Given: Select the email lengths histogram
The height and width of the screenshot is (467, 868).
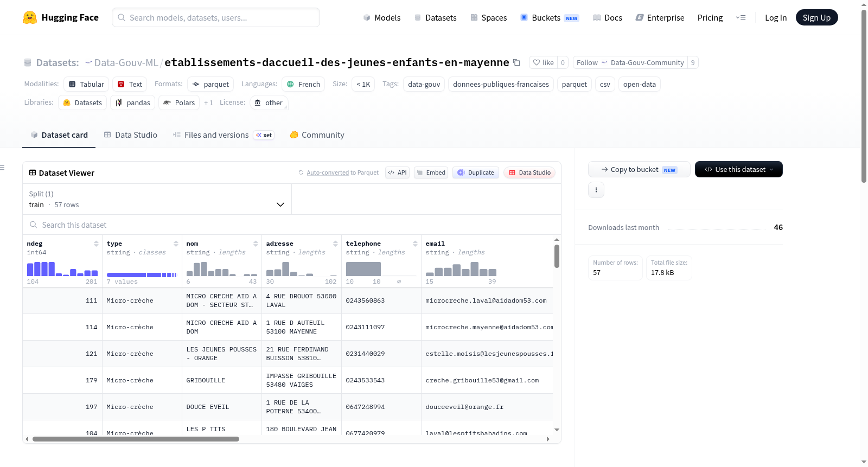Looking at the screenshot, I should 461,269.
